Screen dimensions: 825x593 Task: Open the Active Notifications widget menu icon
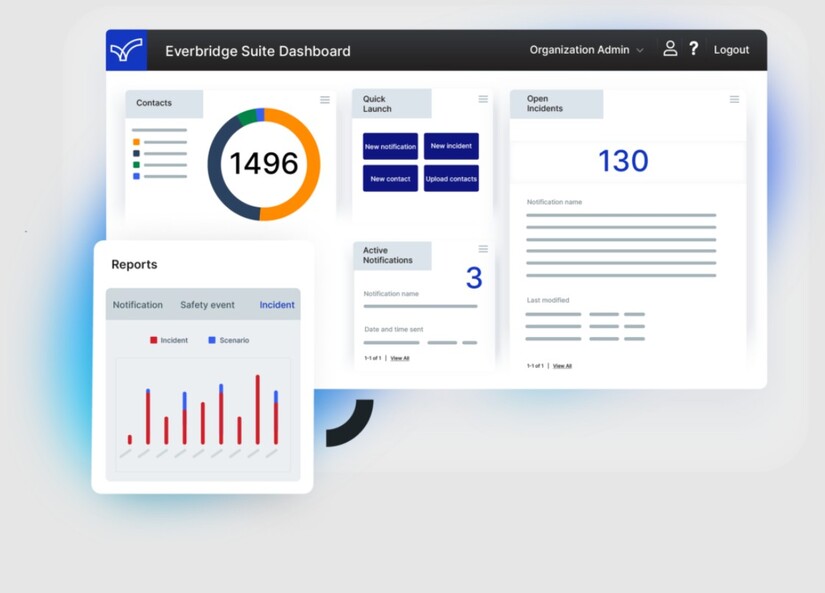[483, 249]
